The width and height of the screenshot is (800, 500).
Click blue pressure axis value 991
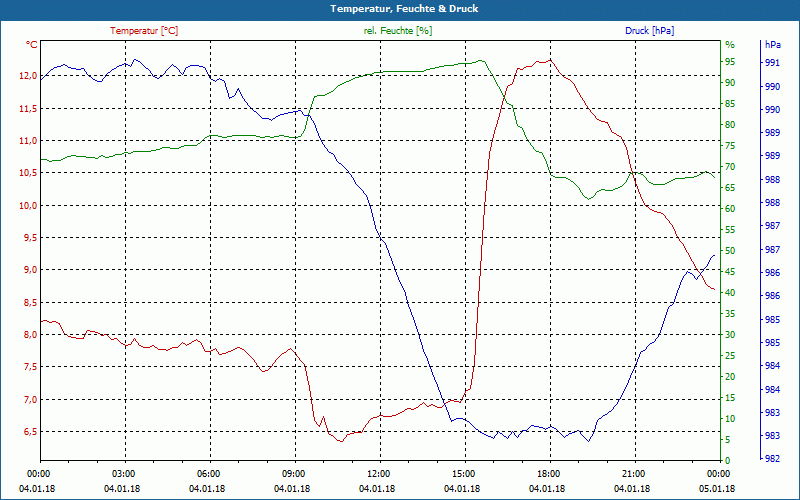point(772,63)
